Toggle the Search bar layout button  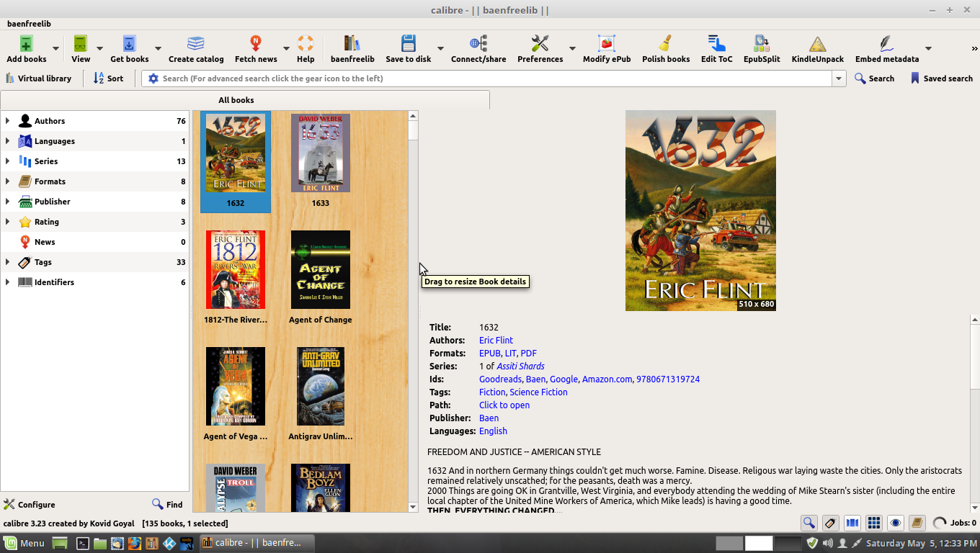(808, 523)
